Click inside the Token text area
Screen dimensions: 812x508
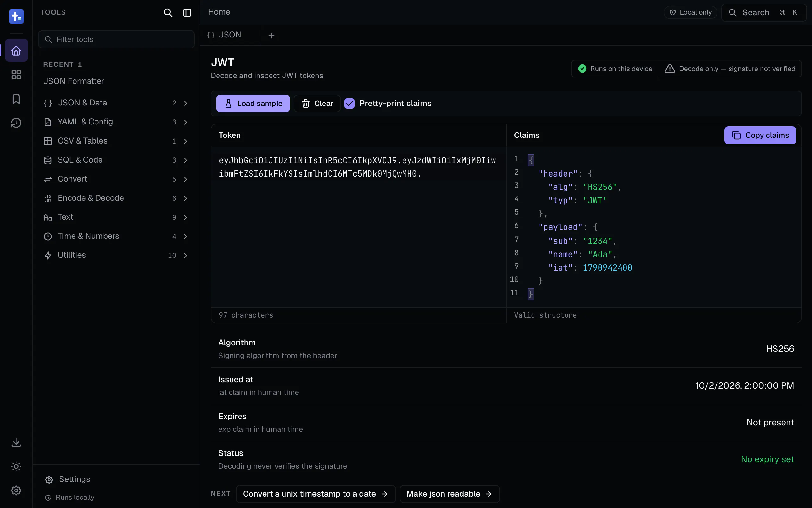click(358, 227)
